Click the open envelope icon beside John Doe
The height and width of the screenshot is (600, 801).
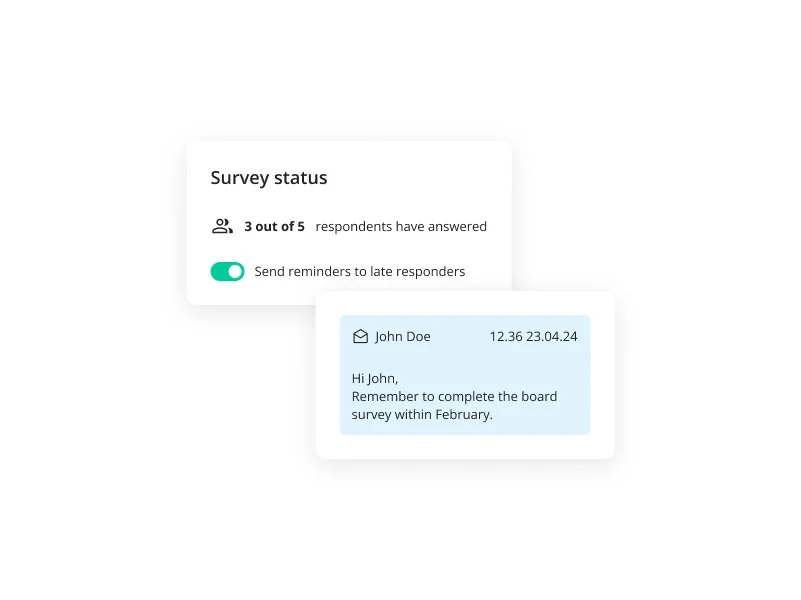point(360,337)
